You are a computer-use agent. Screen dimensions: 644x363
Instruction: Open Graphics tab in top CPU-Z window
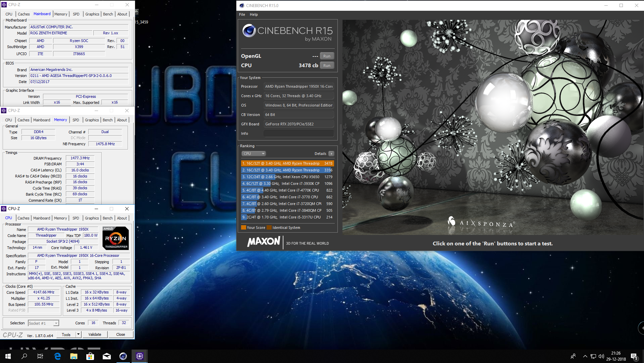(x=92, y=14)
